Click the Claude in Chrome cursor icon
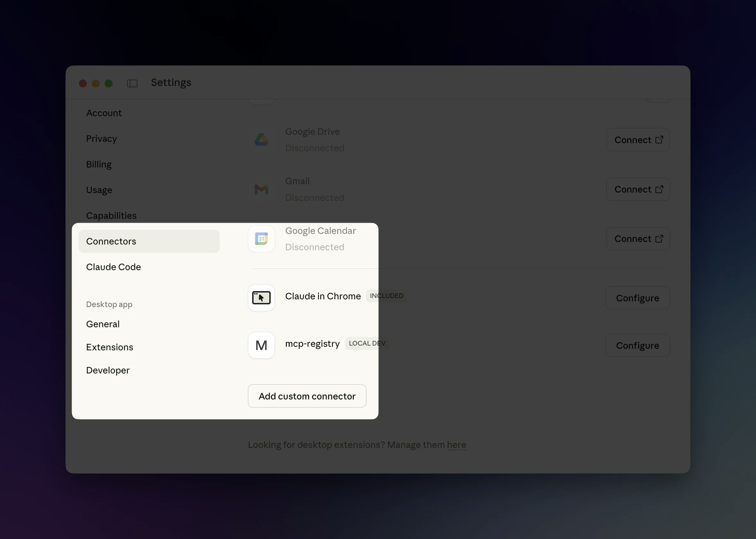Image resolution: width=756 pixels, height=539 pixels. click(261, 298)
